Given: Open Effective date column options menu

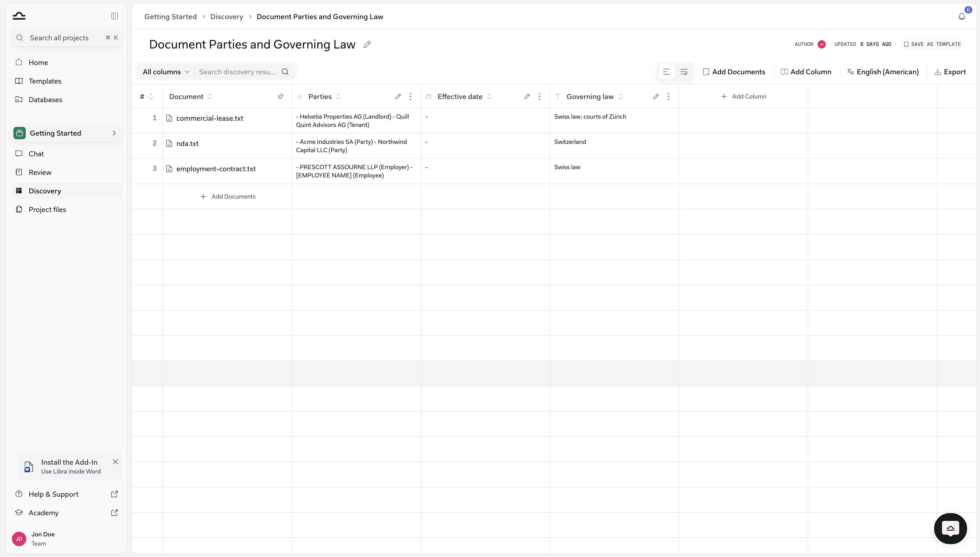Looking at the screenshot, I should pyautogui.click(x=539, y=96).
